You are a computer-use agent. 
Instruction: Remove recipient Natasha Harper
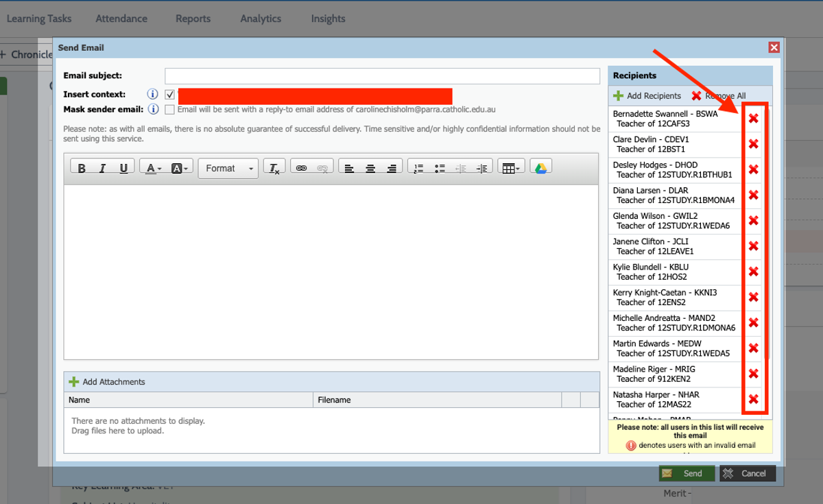coord(753,399)
